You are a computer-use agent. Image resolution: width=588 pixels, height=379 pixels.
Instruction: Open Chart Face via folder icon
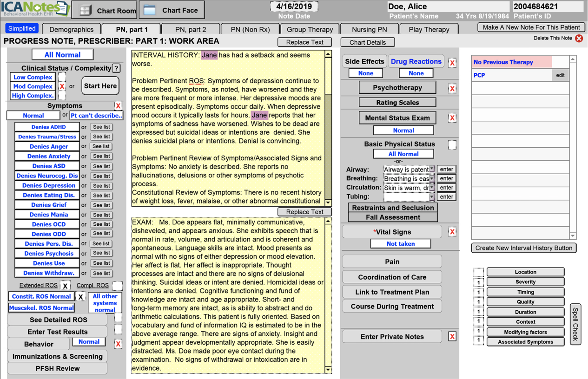[x=149, y=10]
